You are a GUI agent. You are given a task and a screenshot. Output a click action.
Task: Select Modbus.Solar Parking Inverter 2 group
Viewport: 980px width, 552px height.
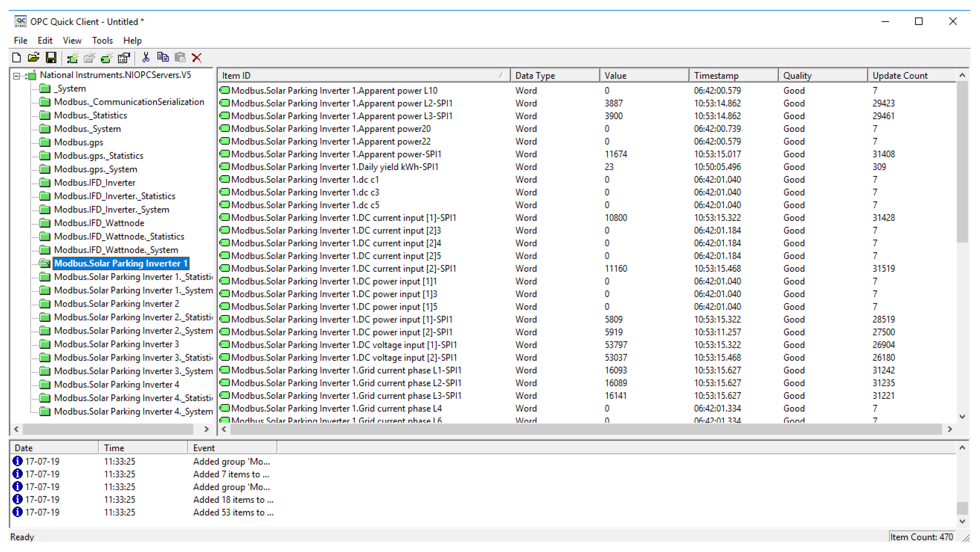click(117, 304)
